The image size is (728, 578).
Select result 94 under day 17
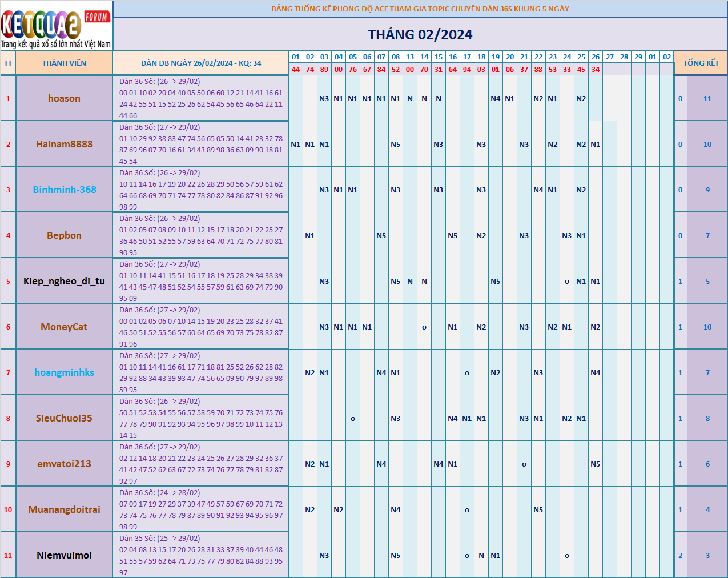click(467, 69)
